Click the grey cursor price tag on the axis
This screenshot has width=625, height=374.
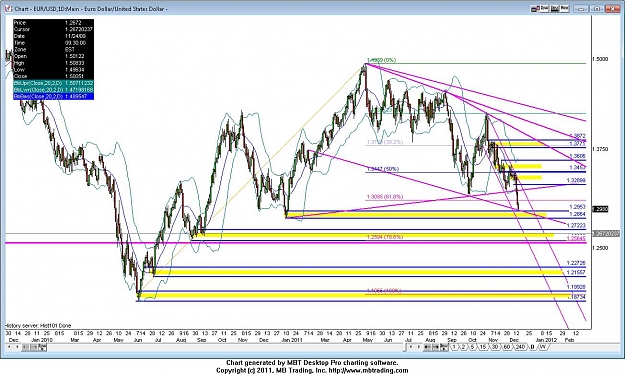pyautogui.click(x=606, y=234)
